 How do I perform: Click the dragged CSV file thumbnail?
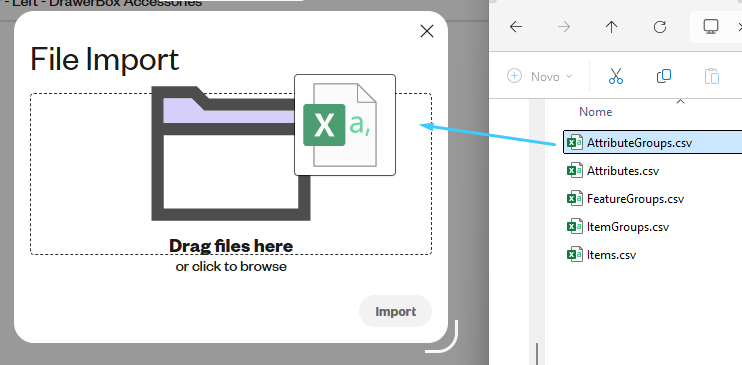point(345,125)
